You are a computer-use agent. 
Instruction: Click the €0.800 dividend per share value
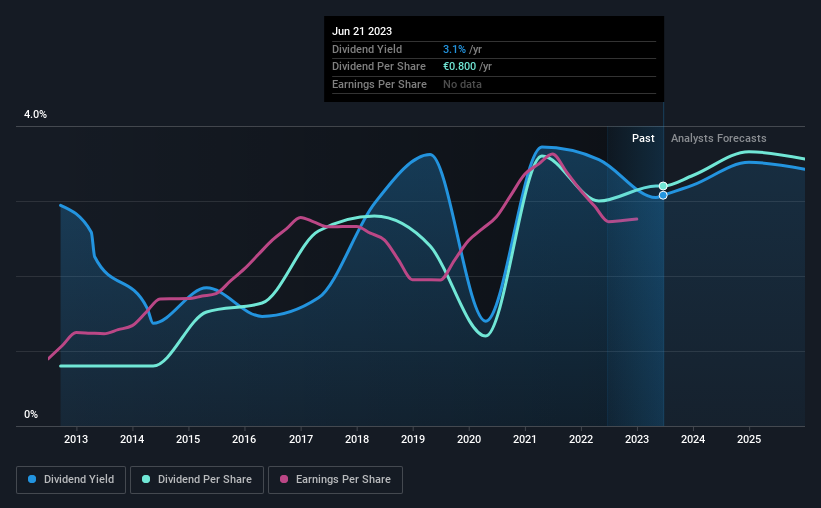point(459,67)
